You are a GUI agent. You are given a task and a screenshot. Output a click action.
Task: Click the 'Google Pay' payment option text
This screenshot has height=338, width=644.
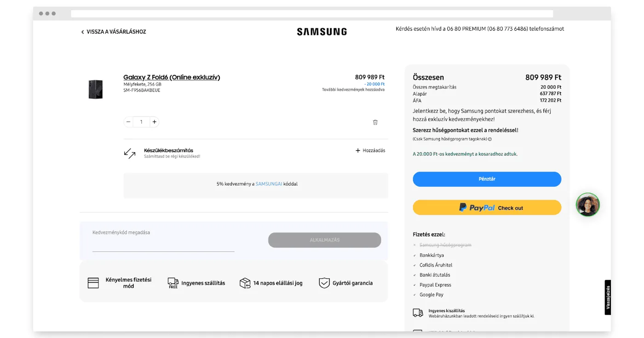[431, 295]
